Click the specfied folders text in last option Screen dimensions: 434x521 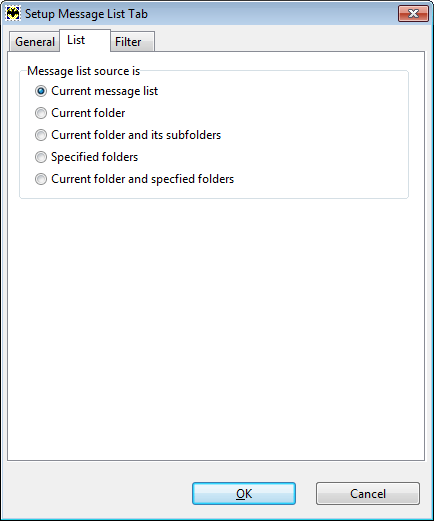pos(192,179)
